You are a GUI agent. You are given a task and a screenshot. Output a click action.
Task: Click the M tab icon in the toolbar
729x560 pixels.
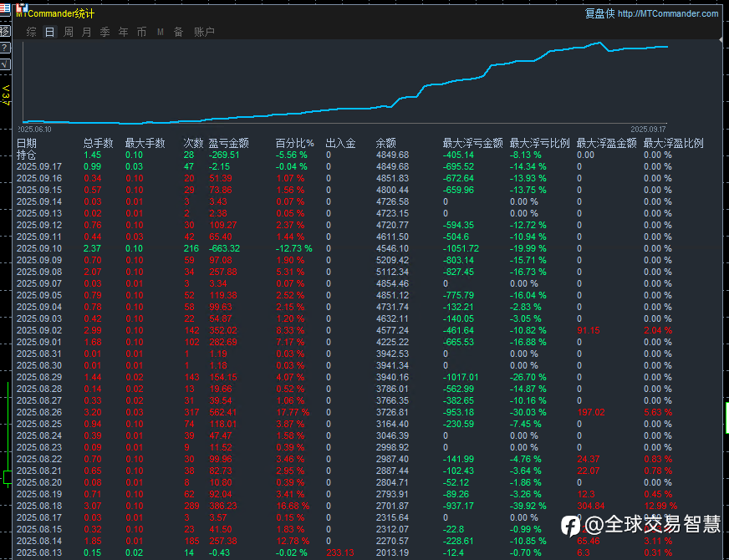(160, 32)
